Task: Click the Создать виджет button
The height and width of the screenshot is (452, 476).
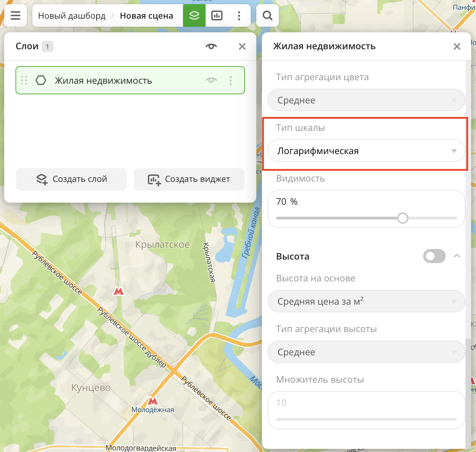Action: point(189,179)
